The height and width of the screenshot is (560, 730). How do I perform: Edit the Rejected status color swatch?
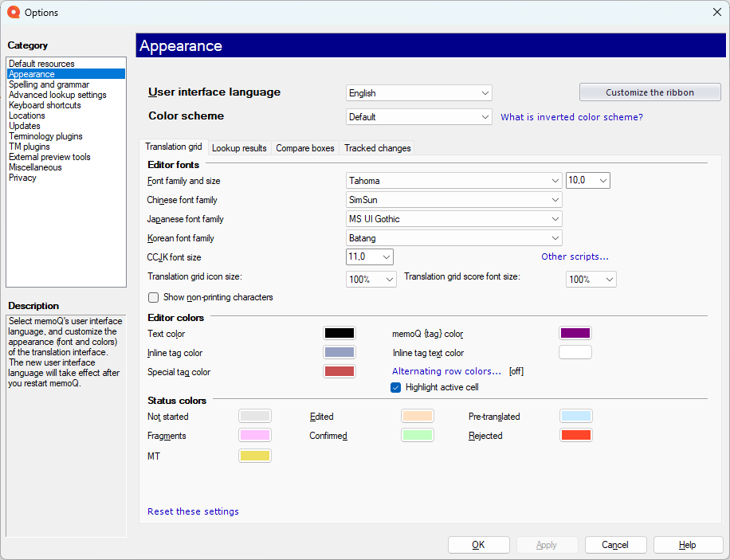click(x=576, y=435)
